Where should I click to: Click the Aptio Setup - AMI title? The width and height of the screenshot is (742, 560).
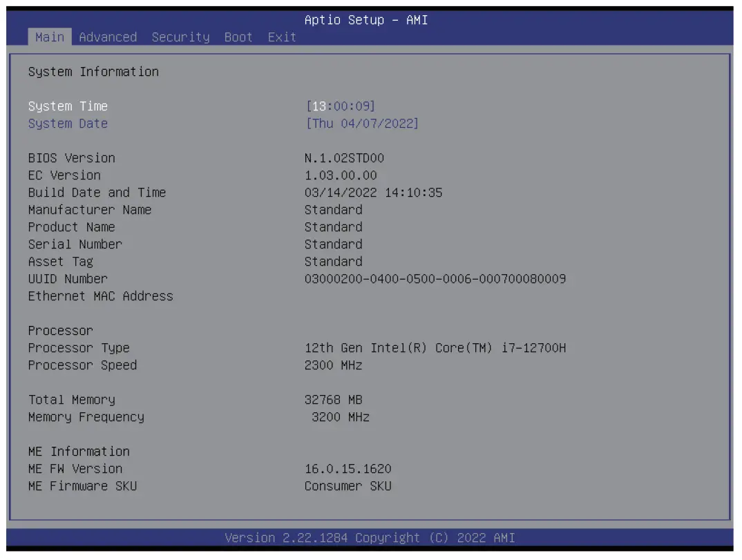(x=365, y=20)
